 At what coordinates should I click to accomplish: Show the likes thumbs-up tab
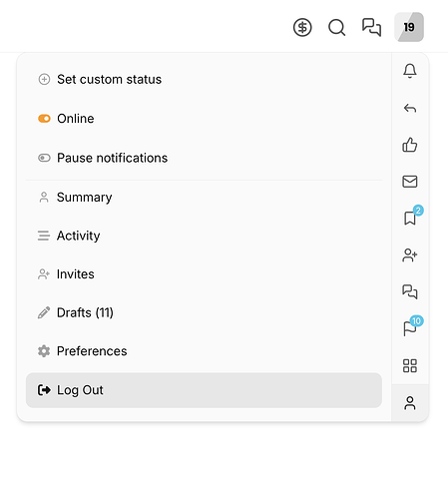(410, 145)
